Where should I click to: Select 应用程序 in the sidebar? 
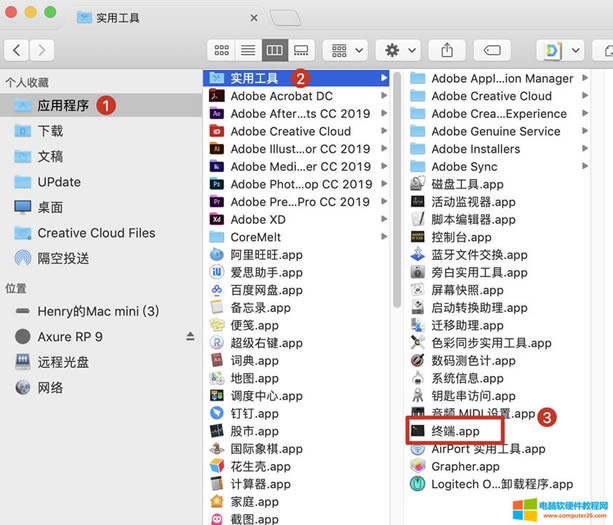100,105
